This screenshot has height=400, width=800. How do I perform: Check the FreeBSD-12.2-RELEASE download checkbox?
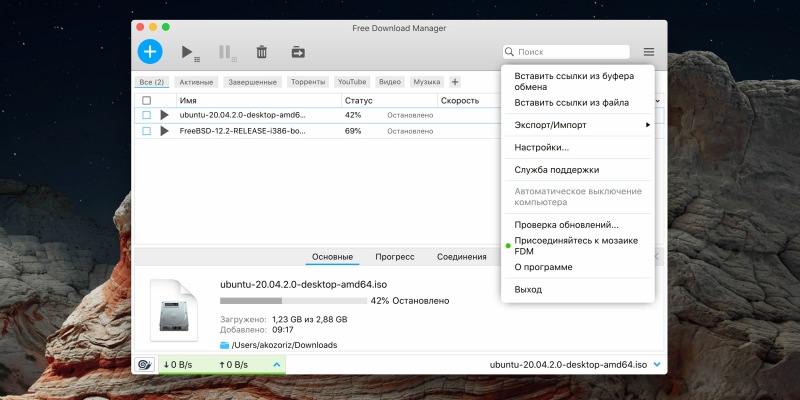tap(146, 131)
